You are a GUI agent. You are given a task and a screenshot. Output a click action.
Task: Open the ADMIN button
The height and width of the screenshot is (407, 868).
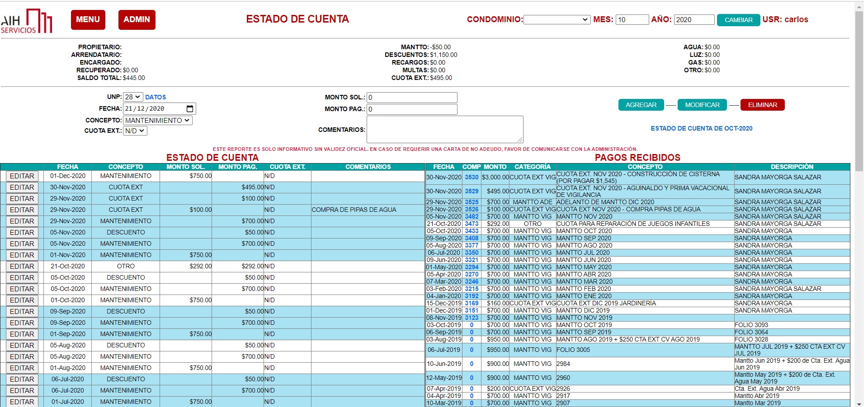(x=137, y=20)
